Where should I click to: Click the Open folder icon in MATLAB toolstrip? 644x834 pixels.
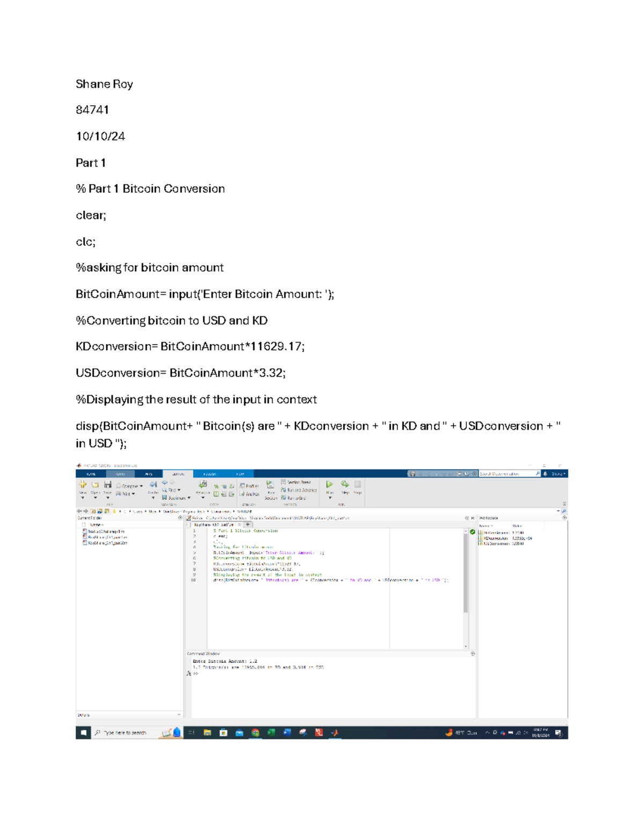(x=95, y=484)
